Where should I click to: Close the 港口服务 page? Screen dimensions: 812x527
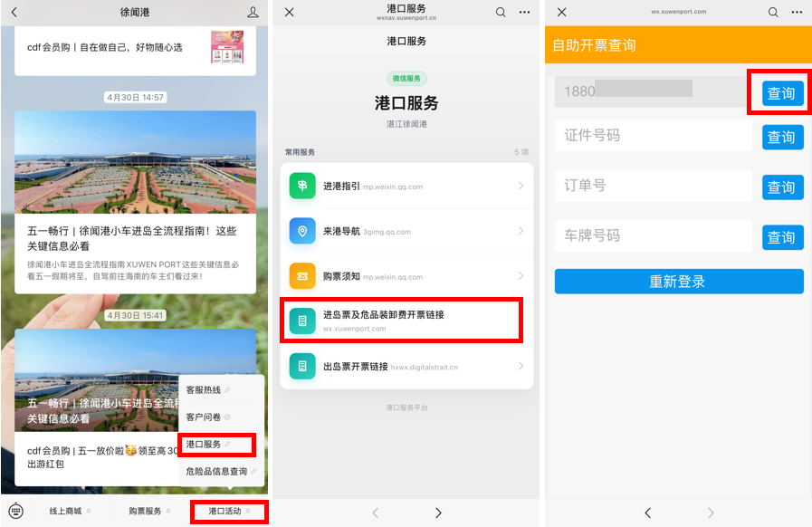(290, 12)
